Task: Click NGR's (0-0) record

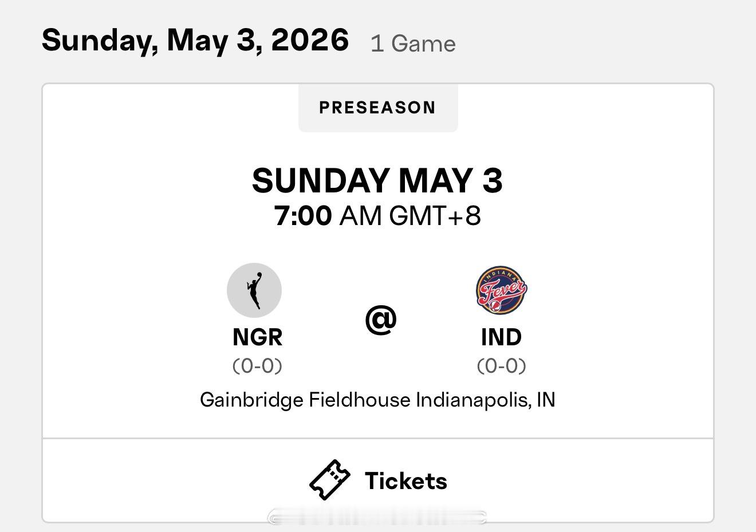Action: 257,365
